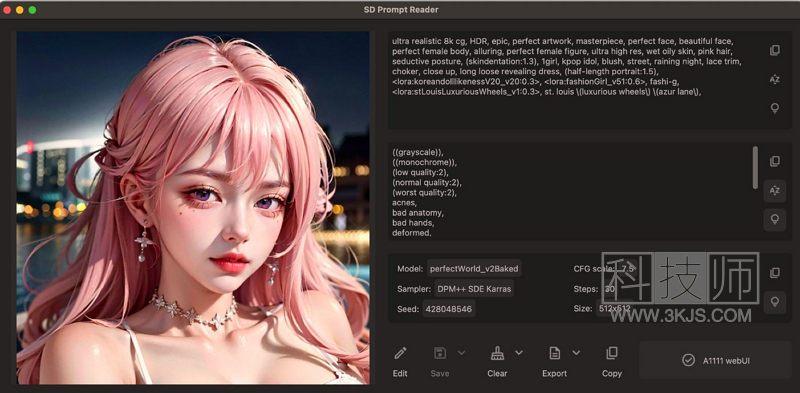The width and height of the screenshot is (800, 393).
Task: Click the "Model:" label
Action: (410, 268)
